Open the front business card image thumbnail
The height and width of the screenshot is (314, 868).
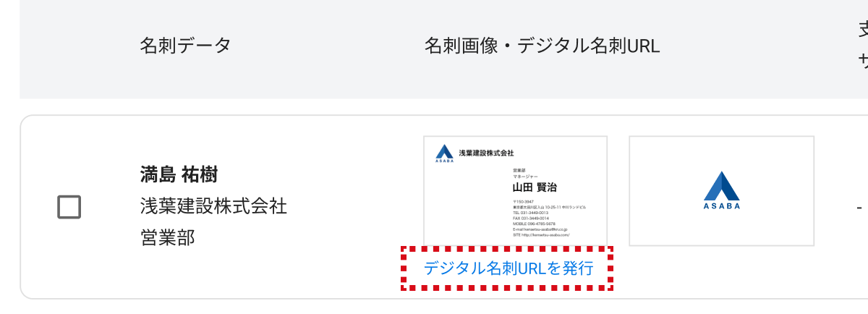(x=515, y=191)
